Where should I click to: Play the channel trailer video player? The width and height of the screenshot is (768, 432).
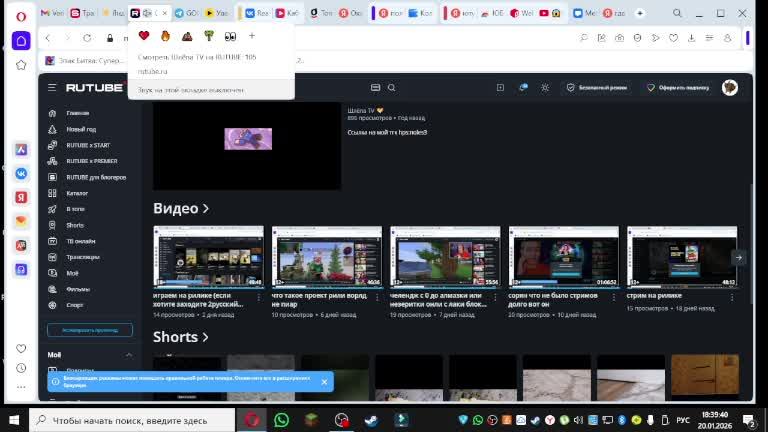pyautogui.click(x=247, y=145)
